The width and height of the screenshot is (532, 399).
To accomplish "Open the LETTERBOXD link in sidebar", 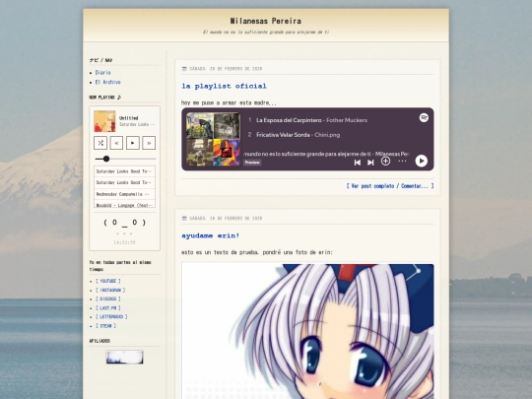I will point(111,316).
